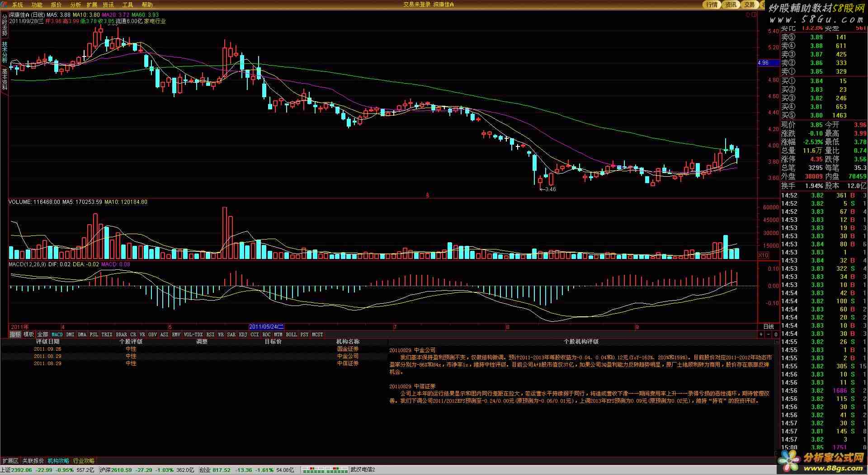Select the MACD indicator
868x475 pixels.
click(57, 334)
